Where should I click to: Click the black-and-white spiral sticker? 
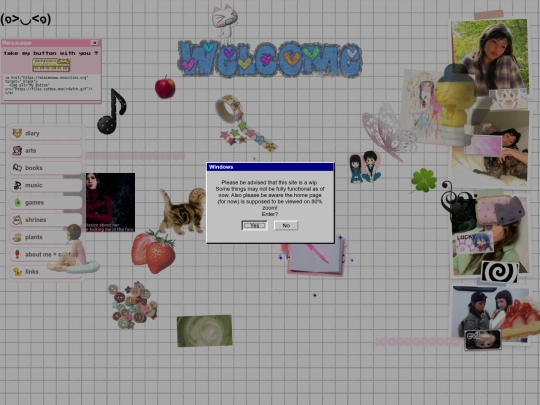(499, 272)
